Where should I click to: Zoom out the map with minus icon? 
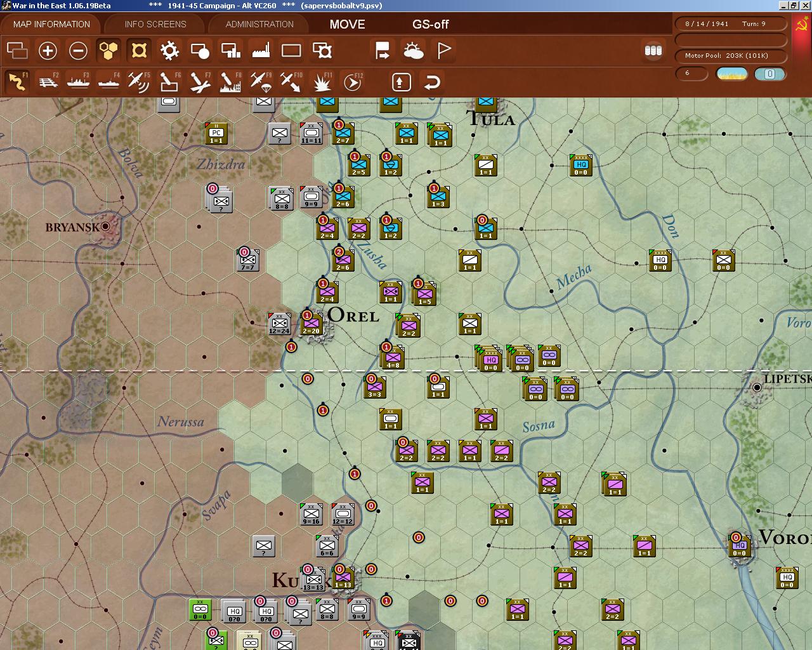tap(78, 50)
